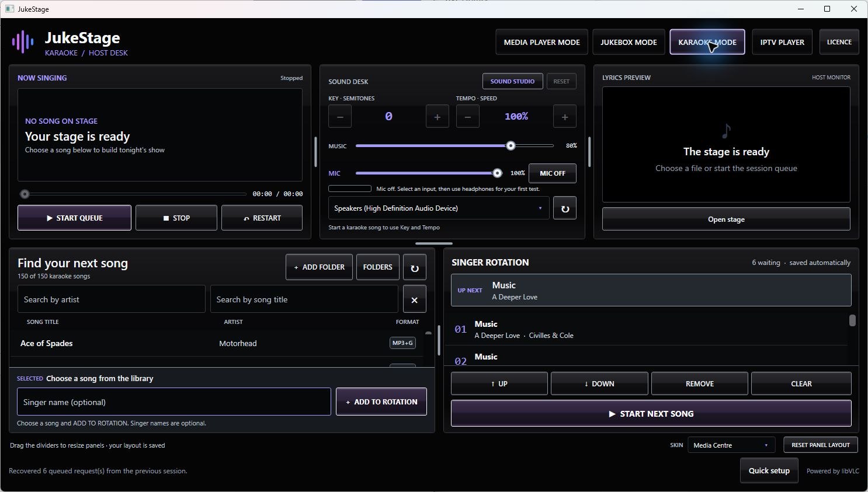The width and height of the screenshot is (868, 492).
Task: Increase key by one semitone
Action: (438, 116)
